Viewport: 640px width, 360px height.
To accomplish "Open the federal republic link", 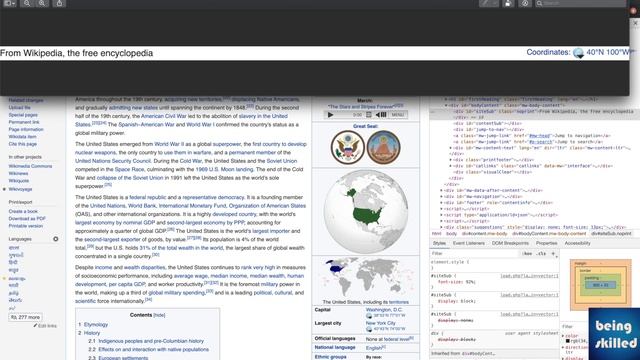I will coord(148,197).
